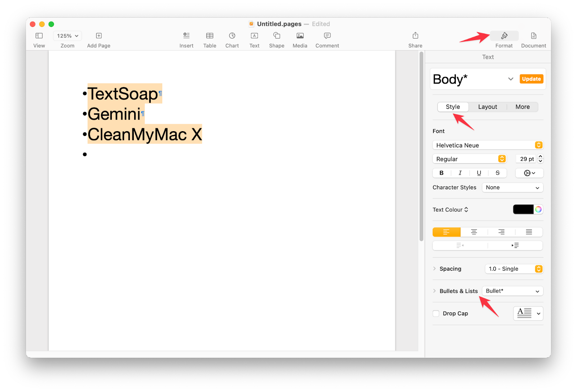Expand the Spacing section

[435, 269]
